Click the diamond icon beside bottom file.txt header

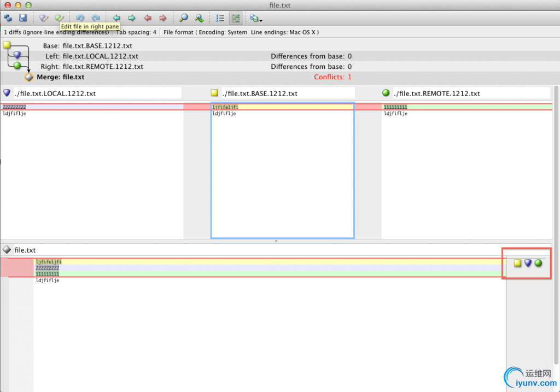coord(7,249)
